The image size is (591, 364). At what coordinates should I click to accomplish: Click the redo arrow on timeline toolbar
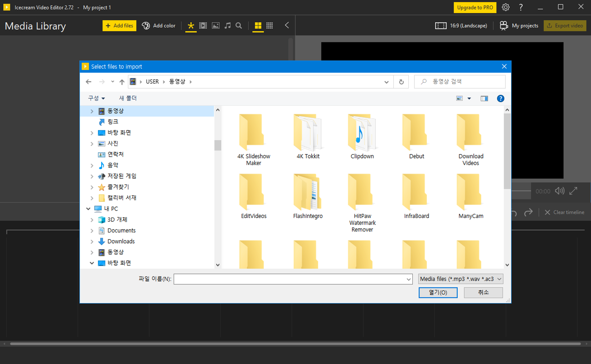(528, 212)
